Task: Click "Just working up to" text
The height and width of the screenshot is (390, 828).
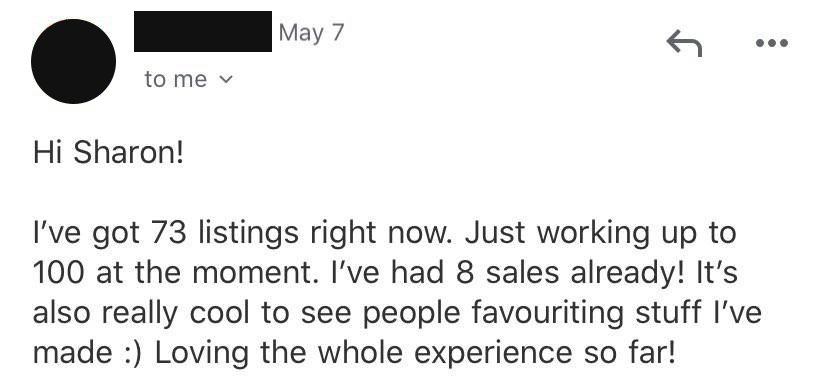Action: (x=600, y=235)
